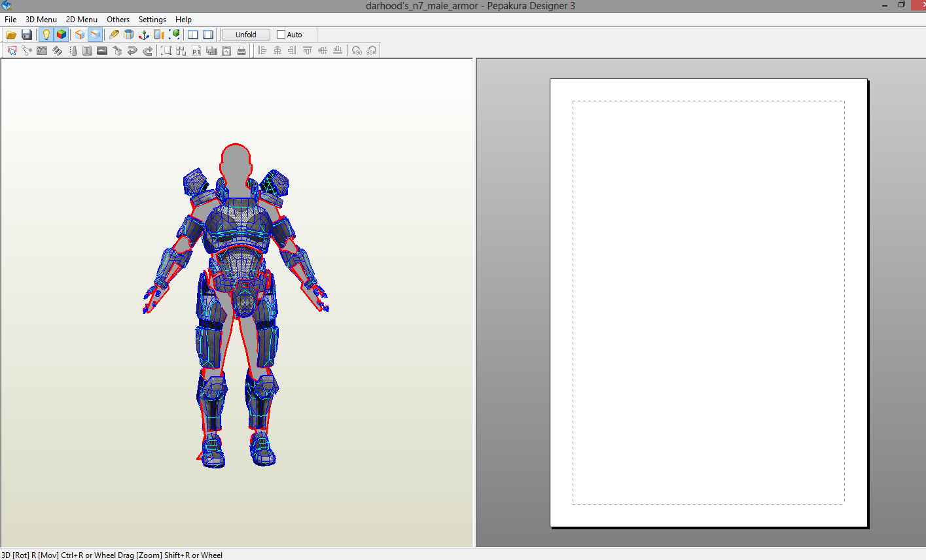Screen dimensions: 926x560
Task: Click the Print printer icon
Action: coord(241,50)
